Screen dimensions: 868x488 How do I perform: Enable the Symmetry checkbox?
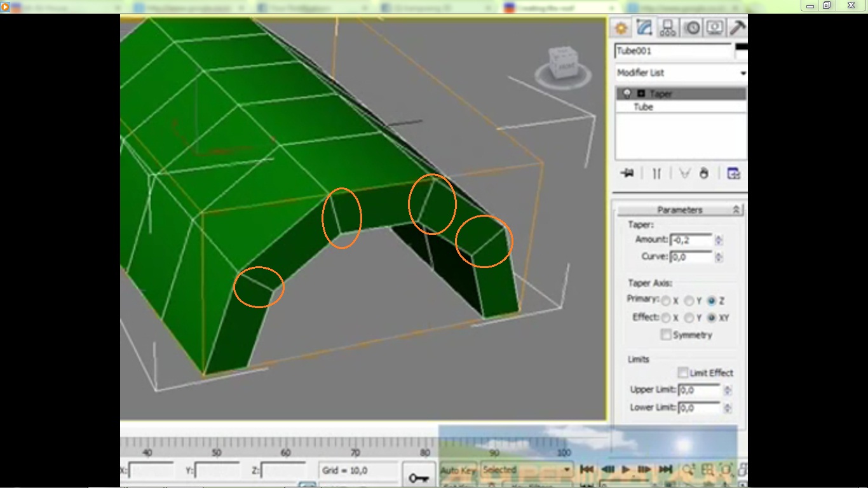pyautogui.click(x=666, y=335)
